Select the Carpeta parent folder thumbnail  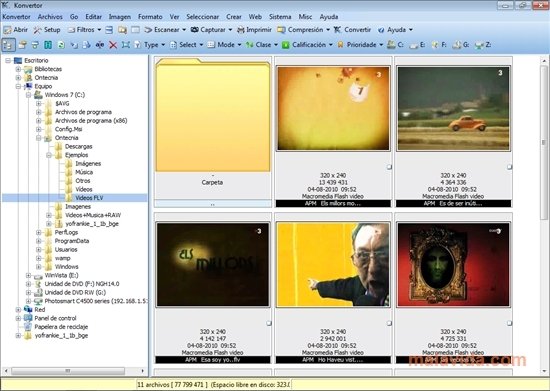213,132
